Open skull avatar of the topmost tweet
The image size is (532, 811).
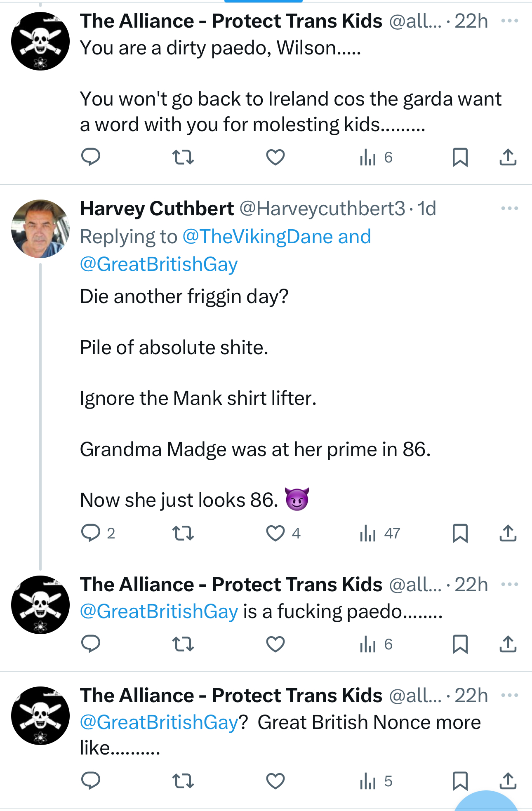tap(40, 41)
